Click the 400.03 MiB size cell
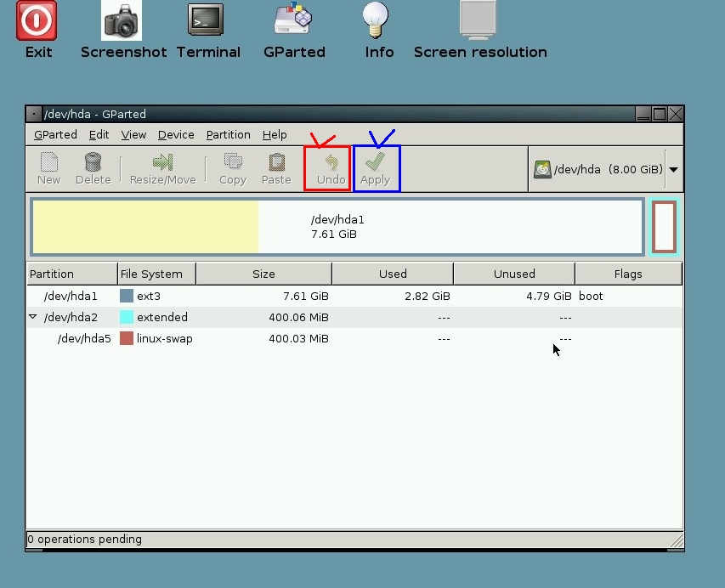The width and height of the screenshot is (725, 588). (298, 338)
